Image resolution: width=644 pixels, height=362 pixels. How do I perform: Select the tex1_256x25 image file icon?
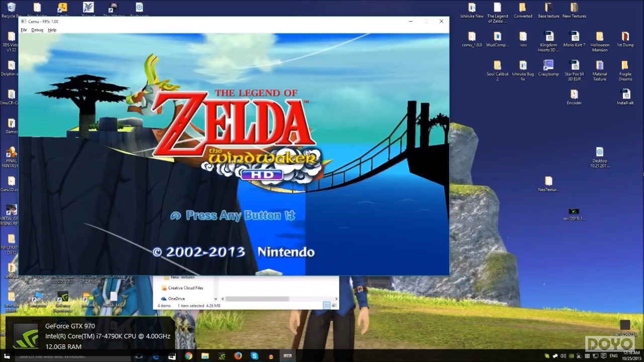click(x=625, y=328)
